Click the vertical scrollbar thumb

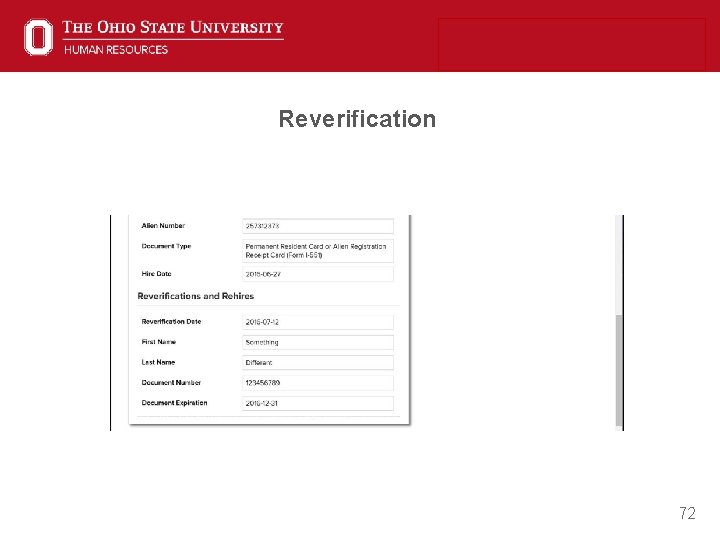click(x=619, y=371)
